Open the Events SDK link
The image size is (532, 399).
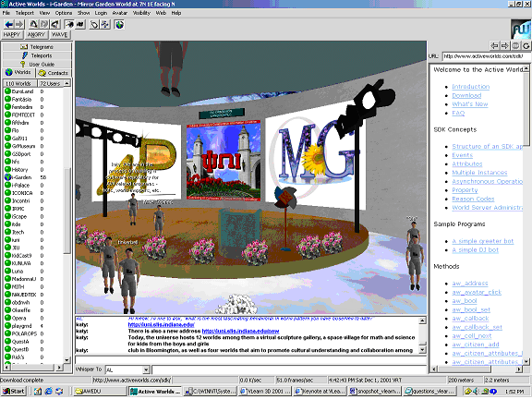[462, 155]
